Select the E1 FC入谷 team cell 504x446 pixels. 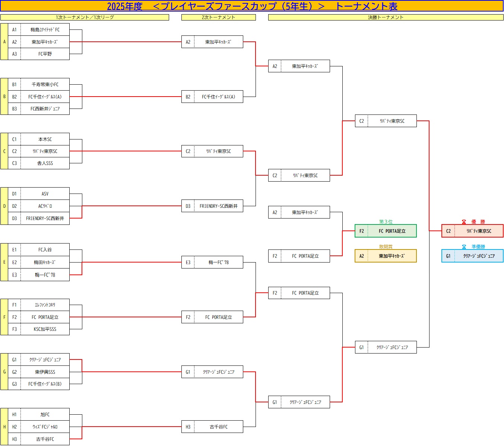(x=45, y=250)
